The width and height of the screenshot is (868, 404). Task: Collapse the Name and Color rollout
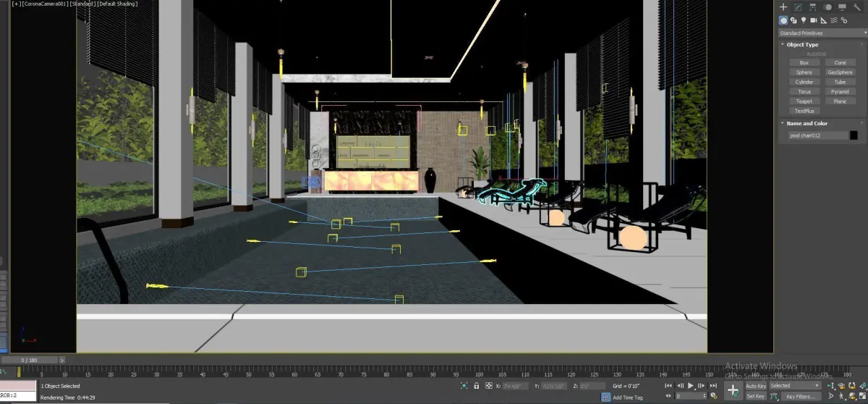[x=807, y=124]
